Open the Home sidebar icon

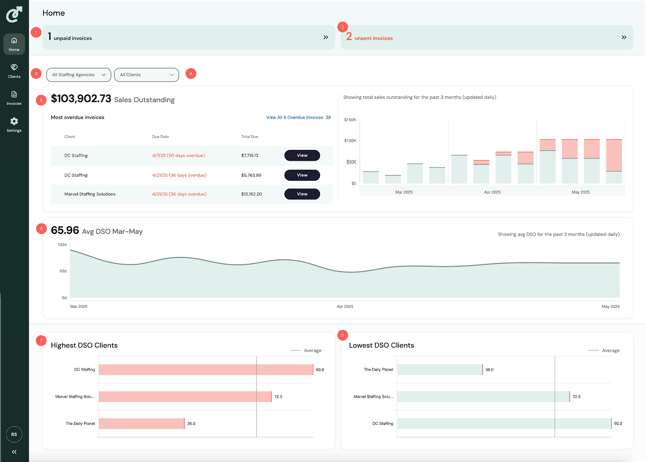14,44
